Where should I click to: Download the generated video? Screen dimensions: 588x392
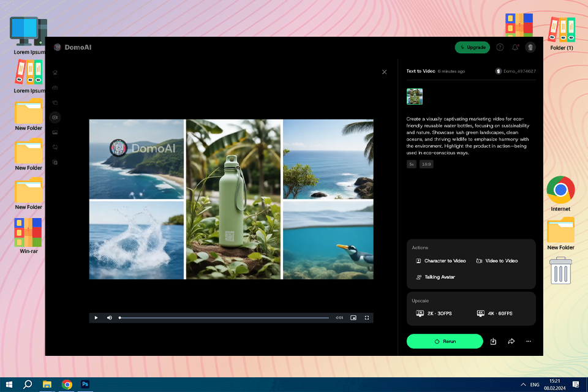tap(493, 341)
